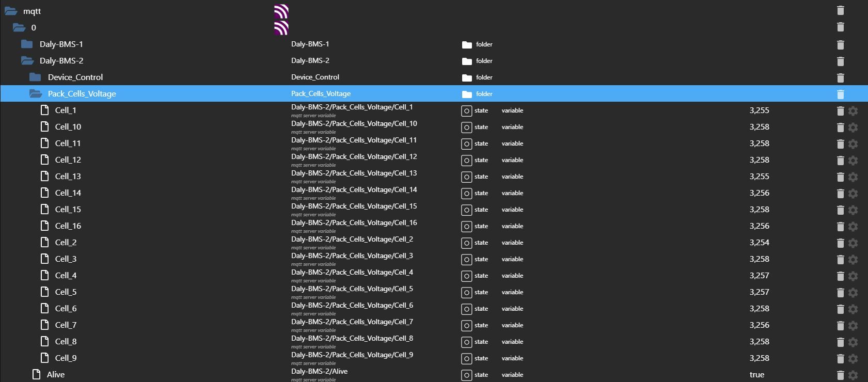This screenshot has width=868, height=382.
Task: Open settings gear for Cell_16
Action: 853,227
